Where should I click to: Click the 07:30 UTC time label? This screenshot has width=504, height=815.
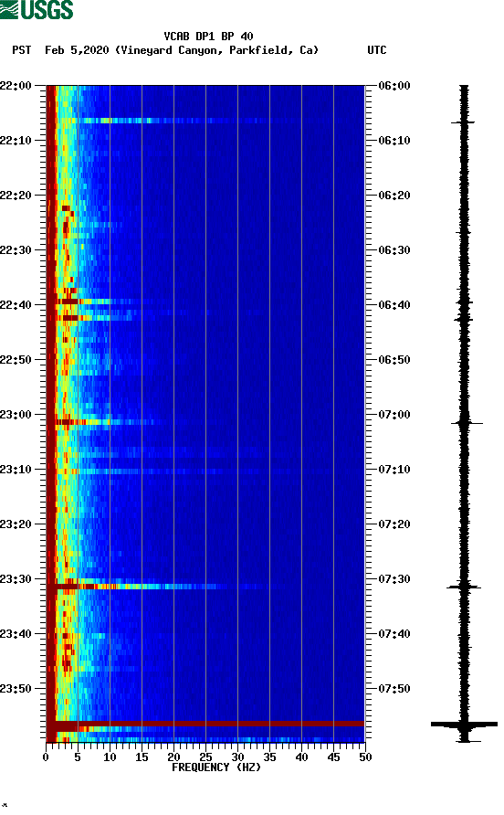(394, 579)
